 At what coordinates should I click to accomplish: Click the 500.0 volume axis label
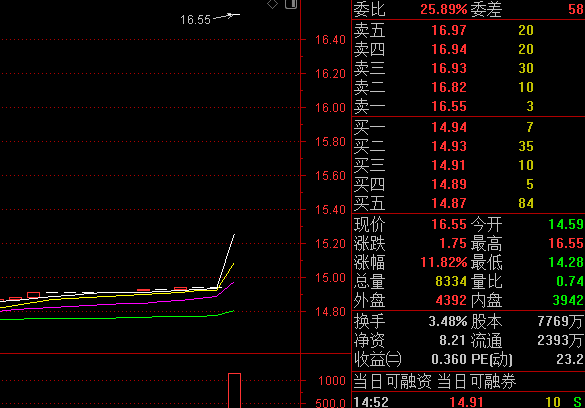331,403
